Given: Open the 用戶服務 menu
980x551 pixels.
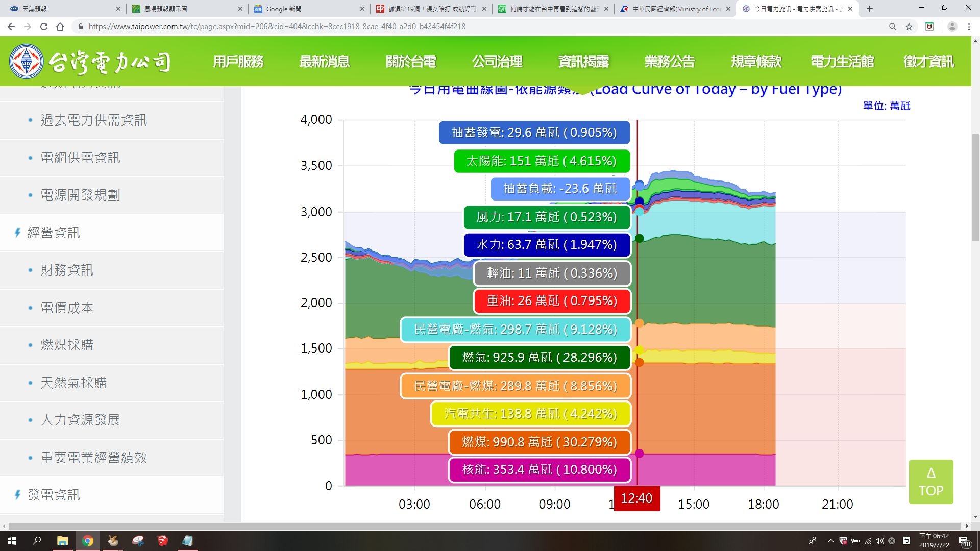Looking at the screenshot, I should (x=238, y=62).
